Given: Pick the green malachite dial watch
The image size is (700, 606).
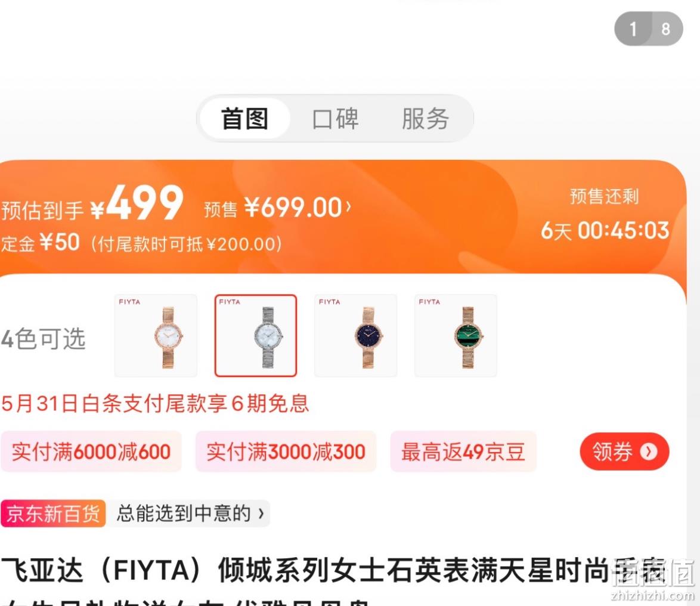Looking at the screenshot, I should tap(456, 335).
